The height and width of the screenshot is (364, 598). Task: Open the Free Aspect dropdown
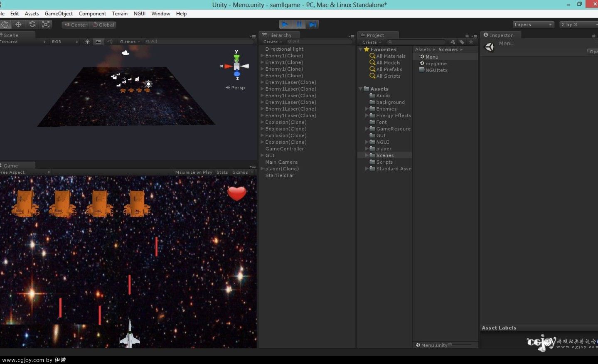point(25,172)
